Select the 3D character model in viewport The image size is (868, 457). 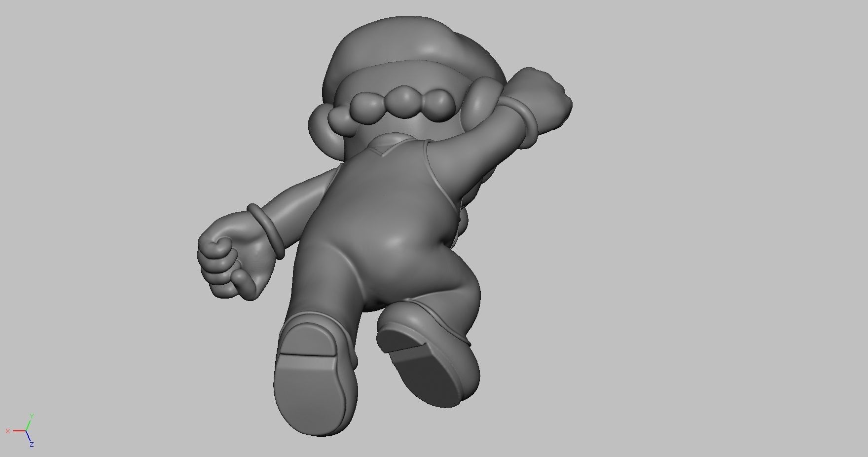(x=385, y=227)
